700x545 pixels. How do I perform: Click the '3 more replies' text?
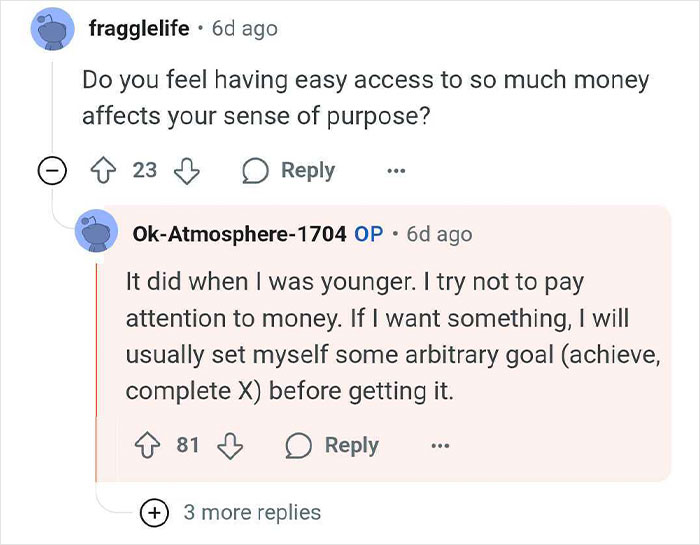(x=252, y=512)
